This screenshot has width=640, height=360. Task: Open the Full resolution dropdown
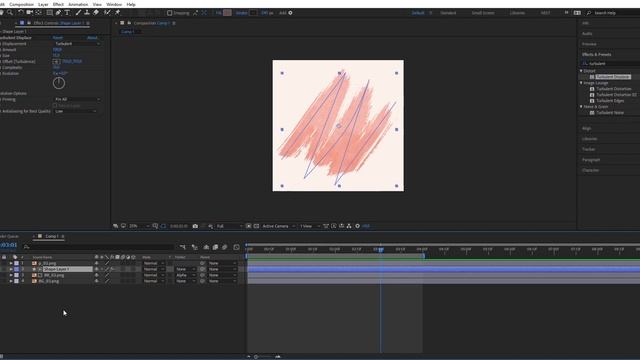point(229,226)
